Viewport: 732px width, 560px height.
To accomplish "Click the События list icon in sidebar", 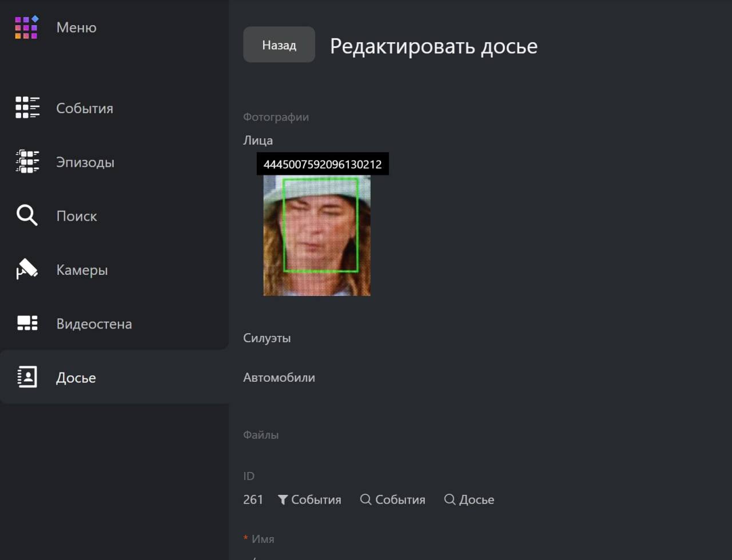I will [x=27, y=108].
